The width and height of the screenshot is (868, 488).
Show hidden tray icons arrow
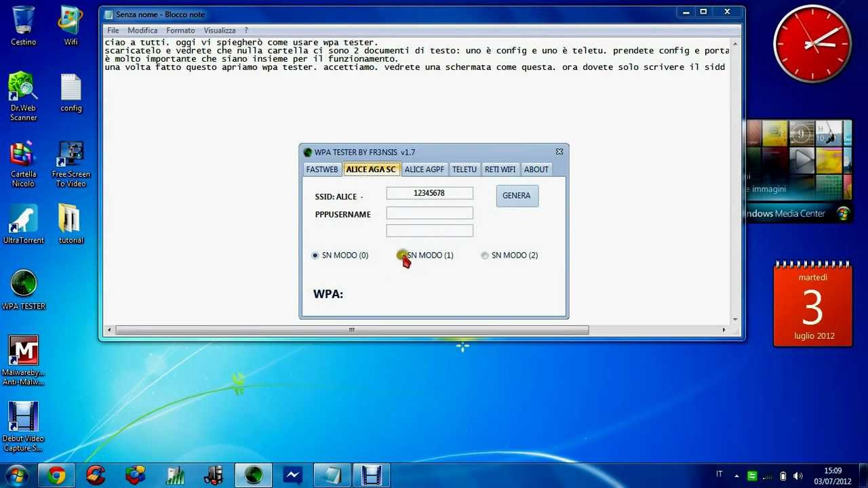[x=737, y=476]
